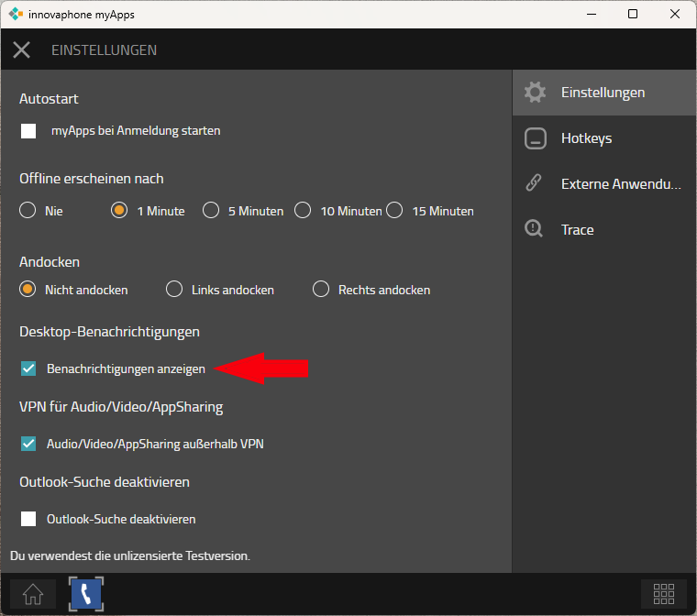Viewport: 697px width, 616px height.
Task: Open the phone app icon
Action: pos(86,593)
